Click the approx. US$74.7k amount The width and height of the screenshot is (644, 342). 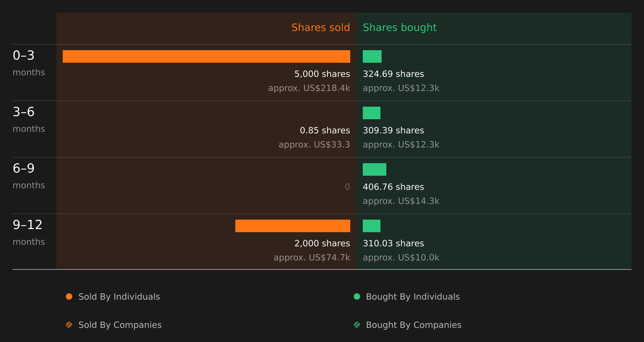tap(312, 257)
